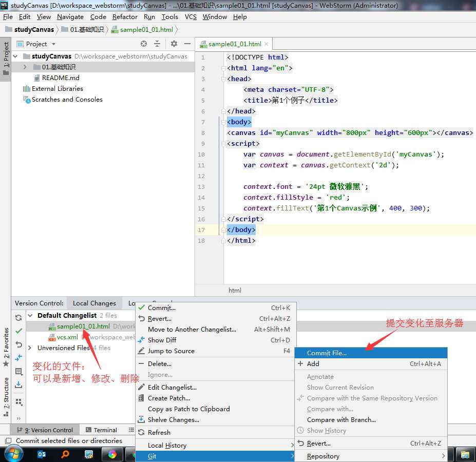This screenshot has height=462, width=476.
Task: Open the Navigate menu
Action: [70, 17]
